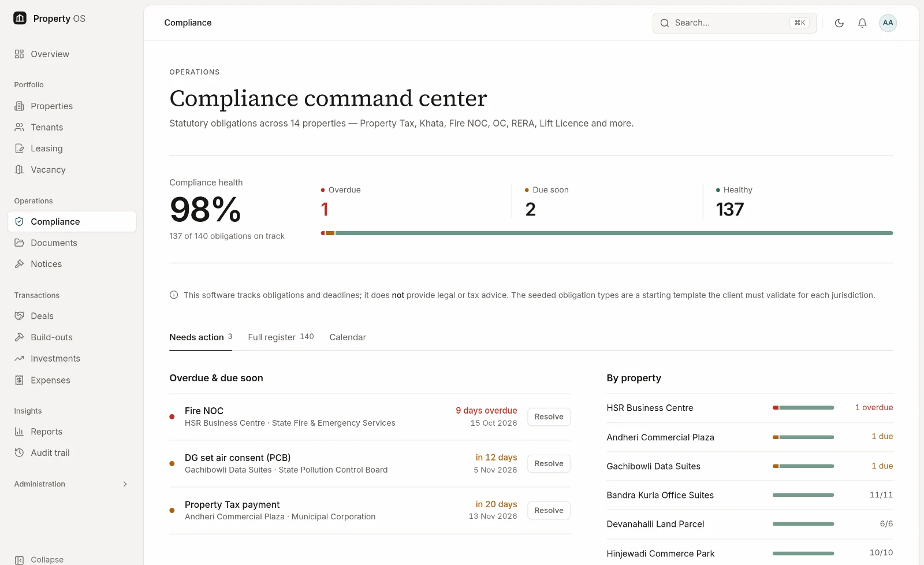
Task: Click the 15 Oct 2026 date
Action: [x=494, y=423]
